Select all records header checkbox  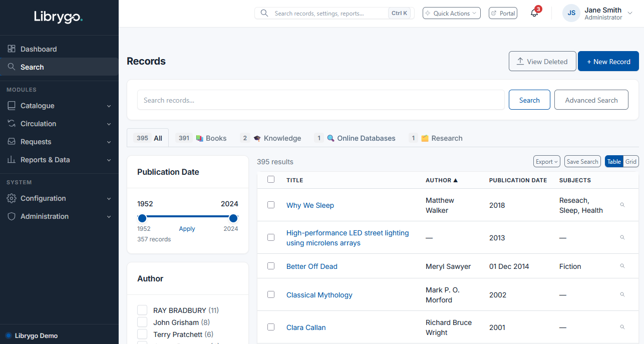271,179
